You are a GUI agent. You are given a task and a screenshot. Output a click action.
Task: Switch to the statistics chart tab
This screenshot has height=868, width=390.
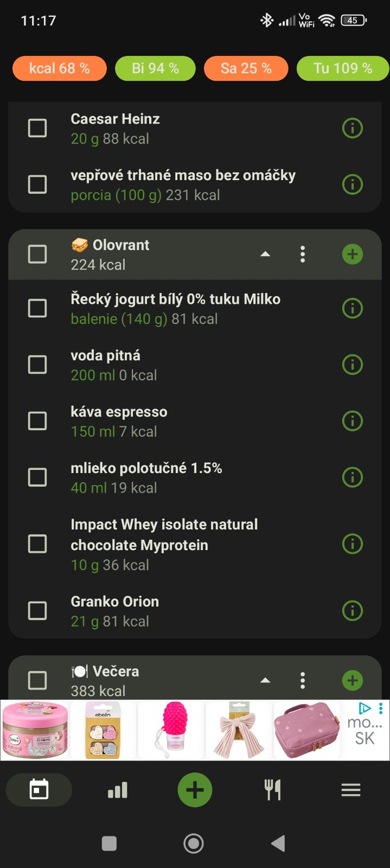coord(118,790)
